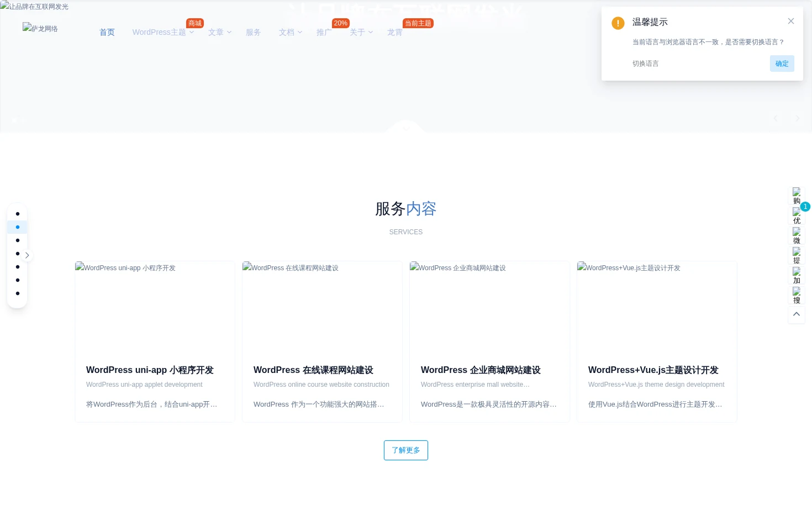Click the orange warning icon in 温馨提示
The width and height of the screenshot is (812, 510).
click(x=618, y=23)
